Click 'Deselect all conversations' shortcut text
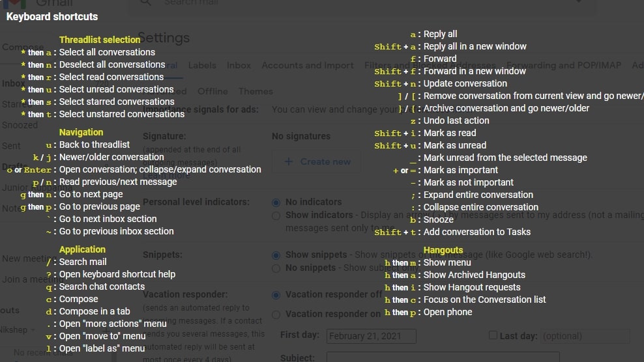 (112, 64)
